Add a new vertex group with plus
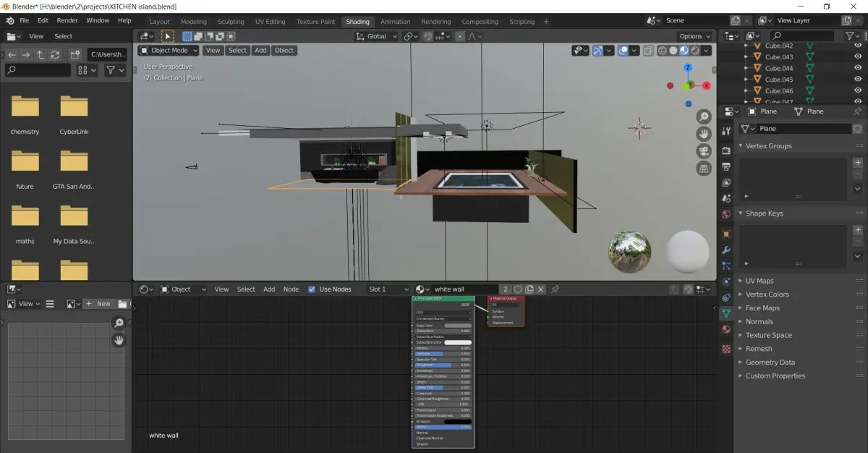The image size is (868, 453). (858, 163)
